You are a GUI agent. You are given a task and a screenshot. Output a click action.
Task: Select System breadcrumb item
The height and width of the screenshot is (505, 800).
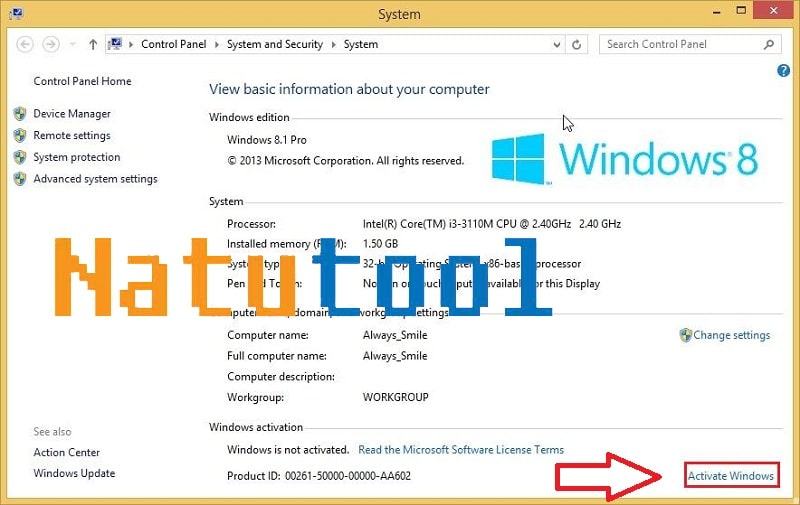tap(361, 44)
